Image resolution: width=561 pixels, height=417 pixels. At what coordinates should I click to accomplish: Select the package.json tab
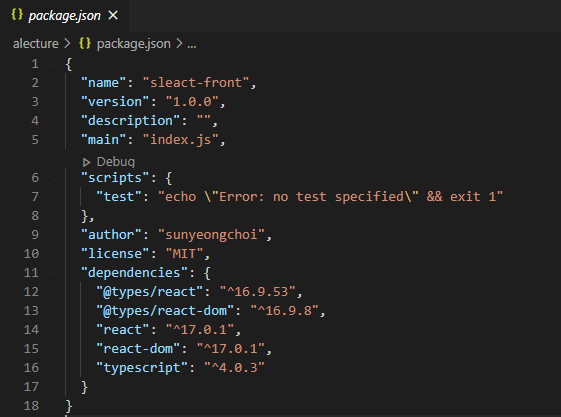click(64, 16)
